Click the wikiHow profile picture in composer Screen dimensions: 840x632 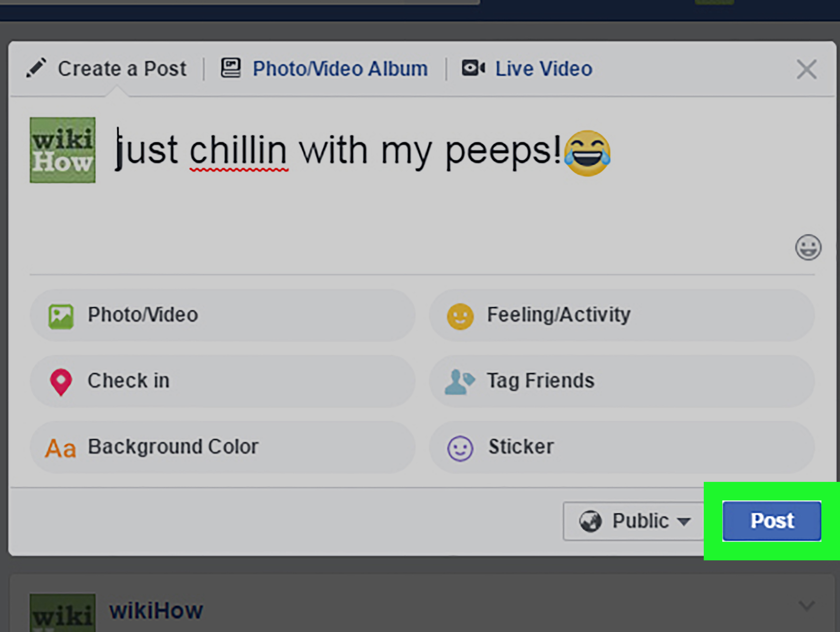pos(63,150)
